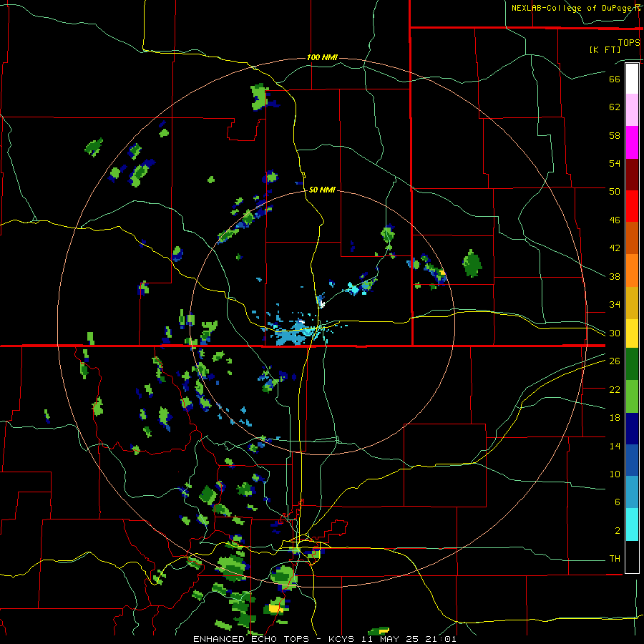Pick the dark orange legend swatch
This screenshot has height=644, width=644.
(632, 238)
